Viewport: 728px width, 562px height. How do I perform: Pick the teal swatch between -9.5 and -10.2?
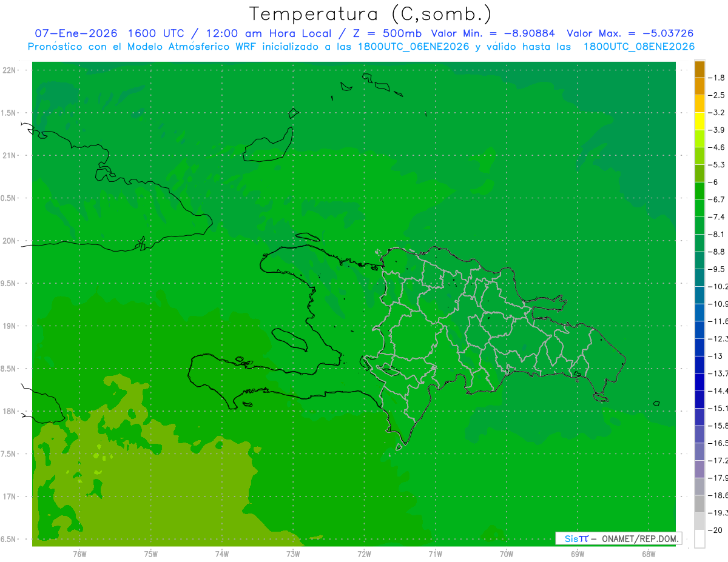tap(699, 278)
